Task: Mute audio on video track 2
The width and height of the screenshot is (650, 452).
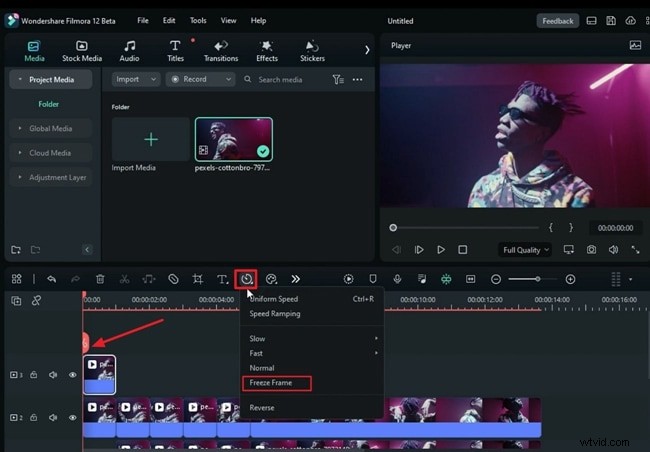Action: click(x=53, y=417)
